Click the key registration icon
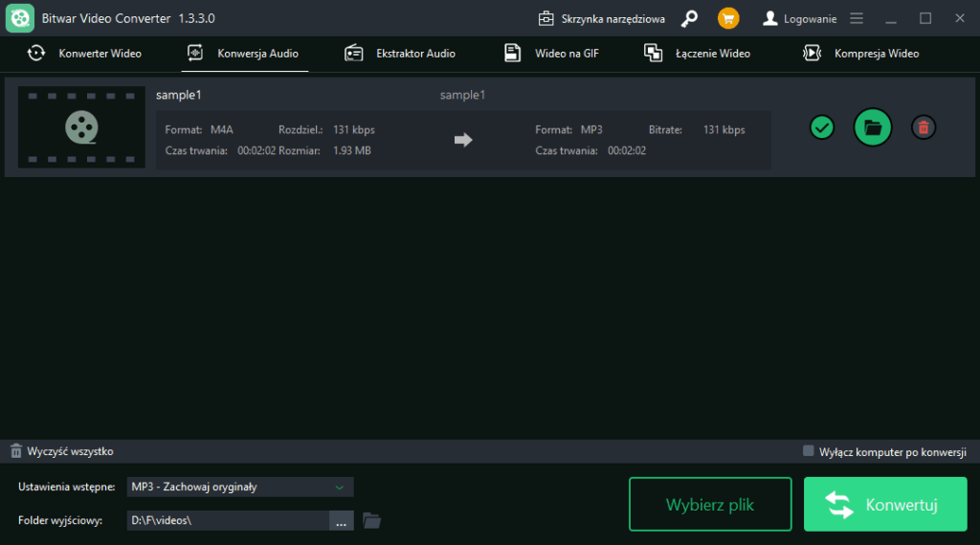980x545 pixels. pos(689,19)
